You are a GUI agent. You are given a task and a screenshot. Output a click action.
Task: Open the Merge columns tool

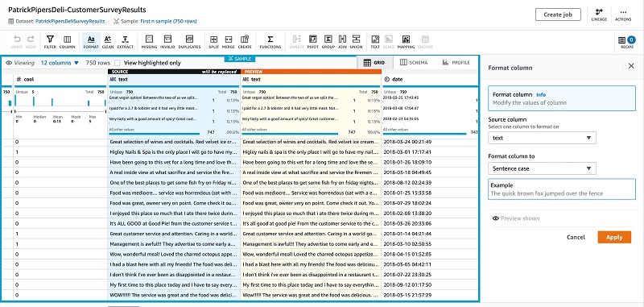coord(229,42)
